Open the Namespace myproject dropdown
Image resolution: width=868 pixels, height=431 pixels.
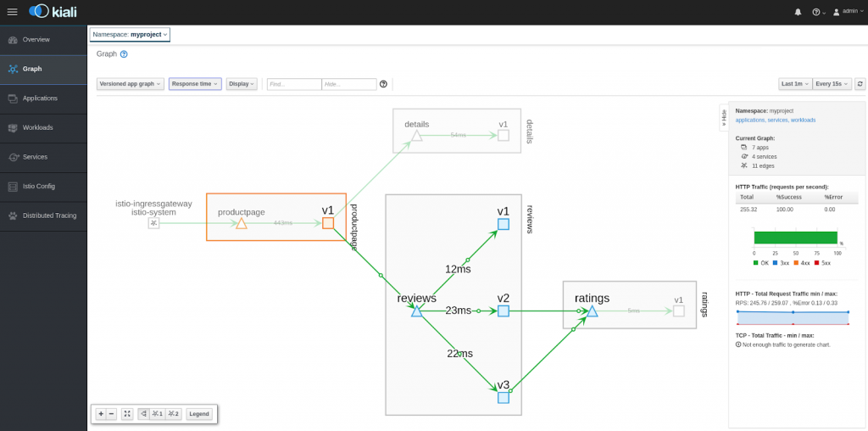pyautogui.click(x=130, y=34)
